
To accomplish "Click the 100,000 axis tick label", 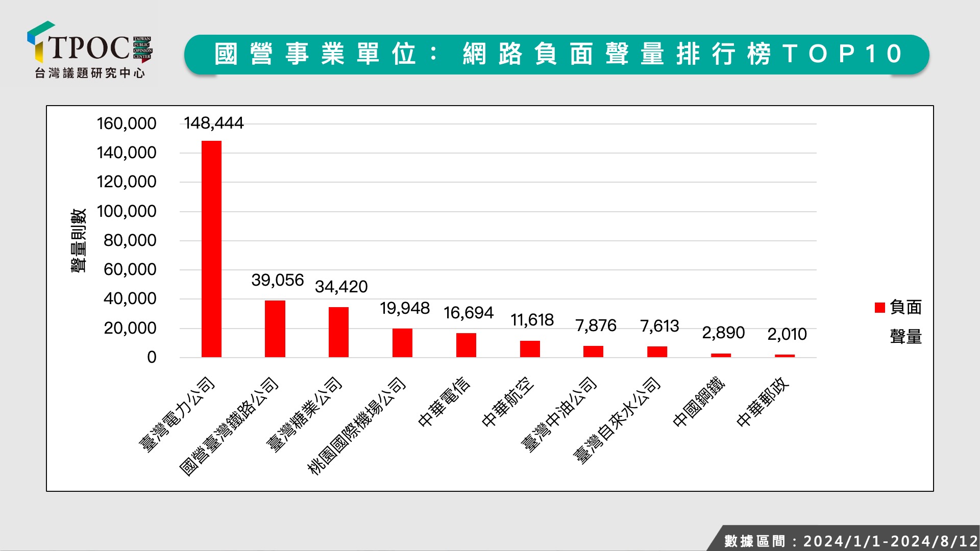I will [127, 211].
